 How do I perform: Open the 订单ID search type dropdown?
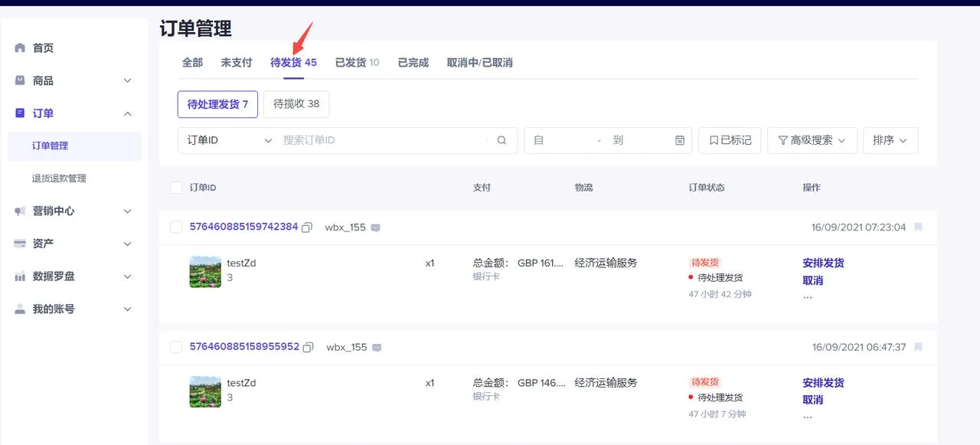tap(230, 140)
